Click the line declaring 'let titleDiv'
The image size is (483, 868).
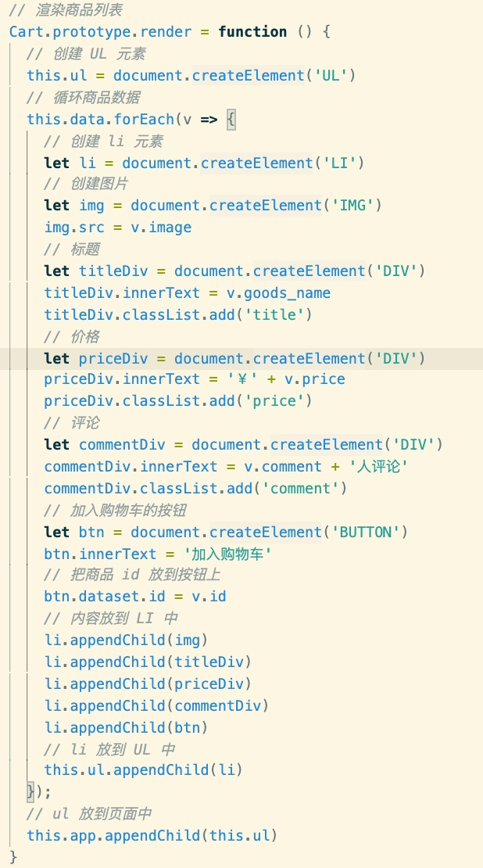click(x=235, y=271)
